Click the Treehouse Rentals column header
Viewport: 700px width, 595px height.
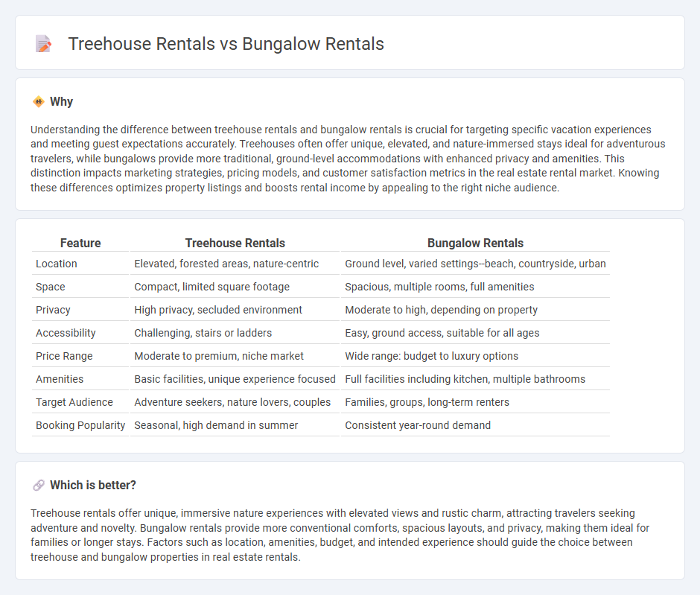(x=235, y=243)
